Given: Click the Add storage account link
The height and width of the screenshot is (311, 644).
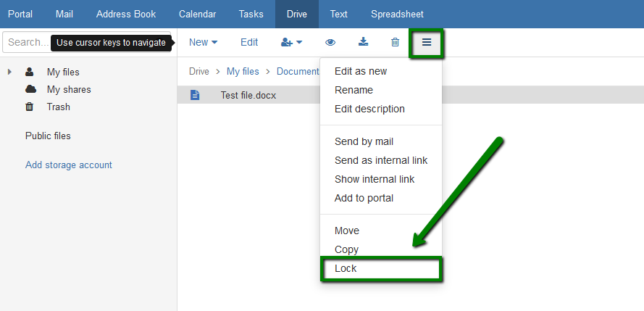Looking at the screenshot, I should tap(69, 165).
